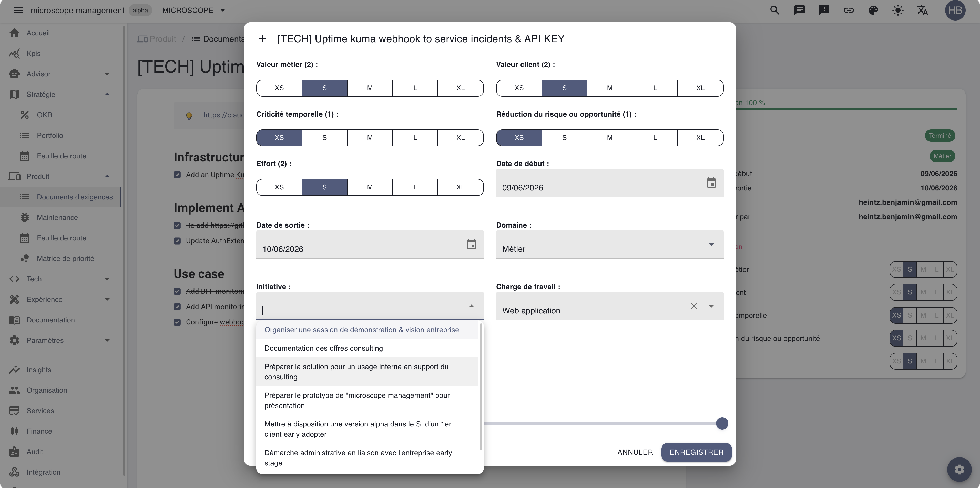Uncheck the Add BFF monitoring checkbox

177,291
